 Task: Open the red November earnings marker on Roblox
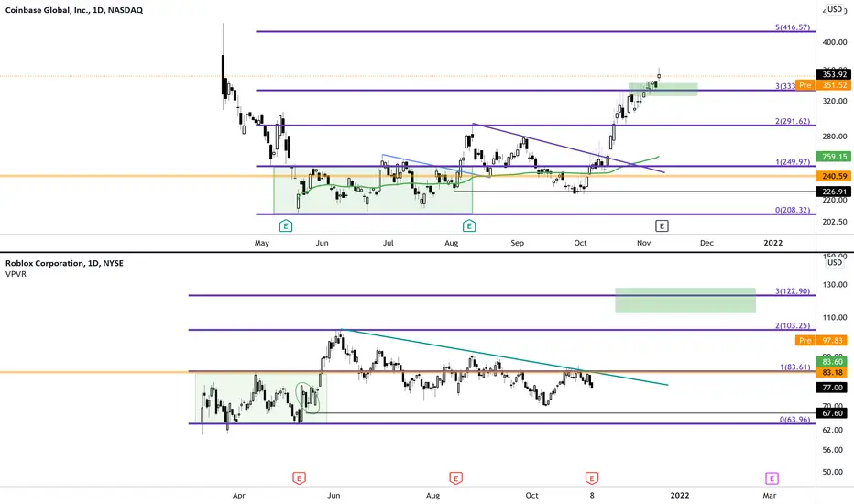point(592,478)
